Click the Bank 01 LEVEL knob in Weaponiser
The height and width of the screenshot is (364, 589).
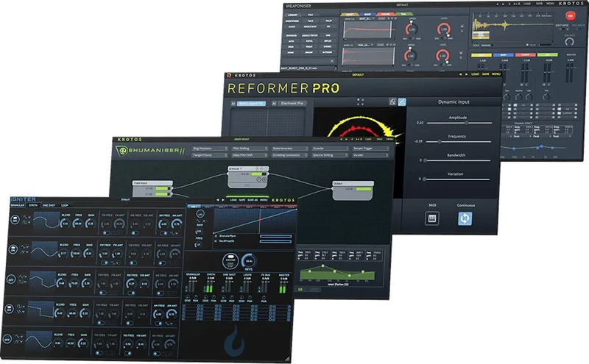click(x=444, y=29)
